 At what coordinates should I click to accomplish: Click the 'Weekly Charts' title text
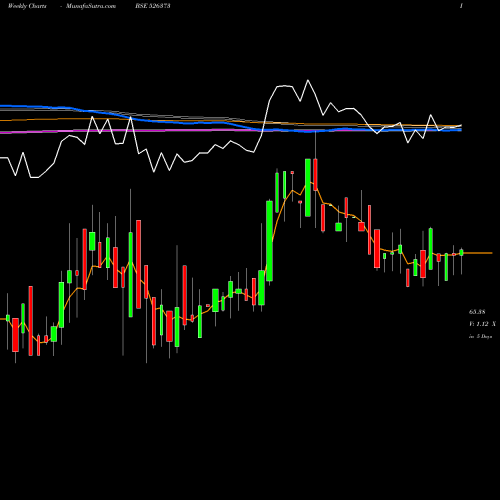(x=27, y=6)
